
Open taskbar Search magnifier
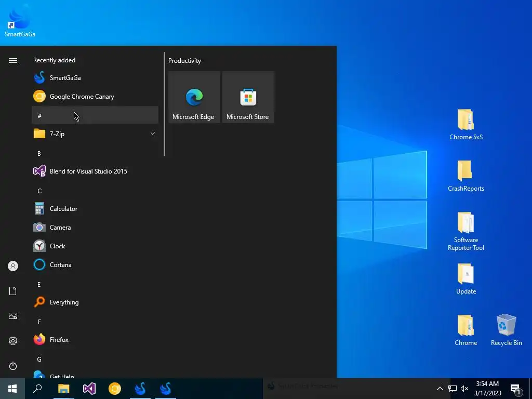click(x=37, y=389)
